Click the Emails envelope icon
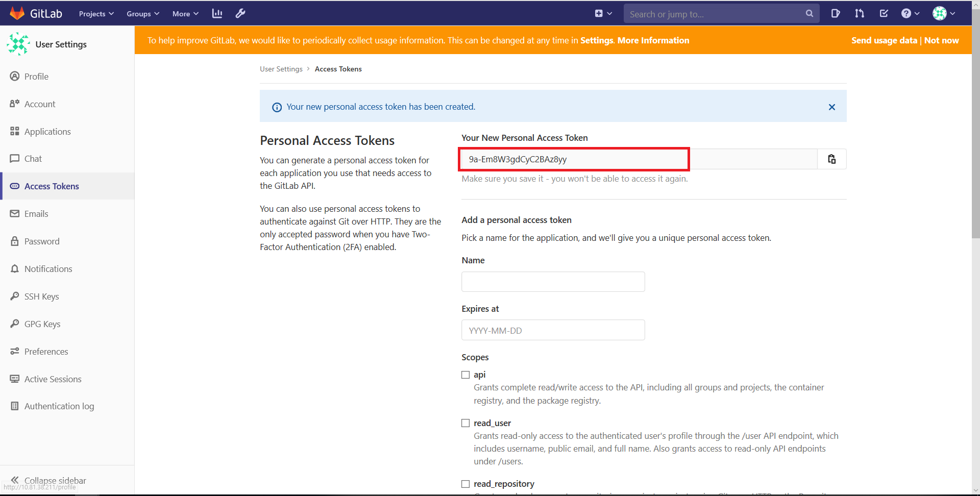Screen dimensions: 980x496 (15, 213)
